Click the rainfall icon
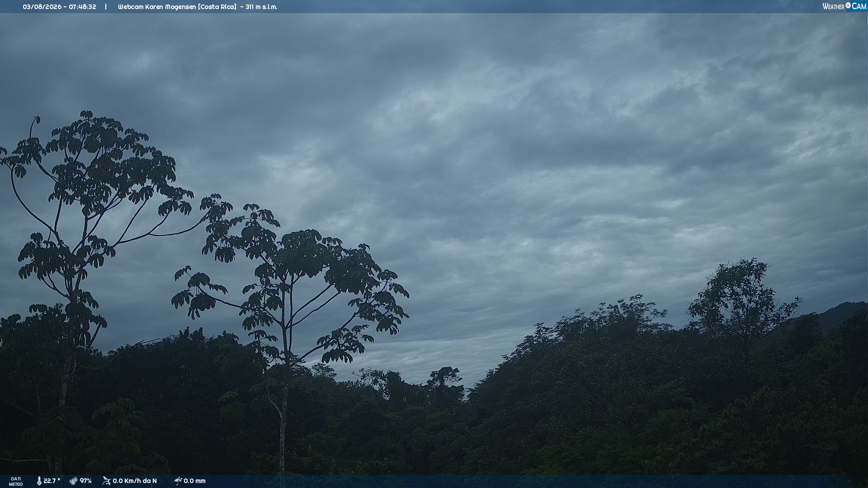Viewport: 868px width, 488px height. click(178, 481)
